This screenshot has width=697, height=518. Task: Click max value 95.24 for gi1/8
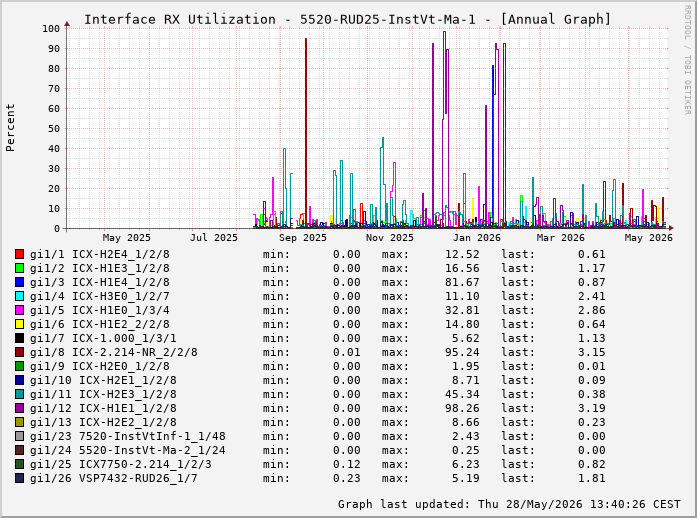462,352
